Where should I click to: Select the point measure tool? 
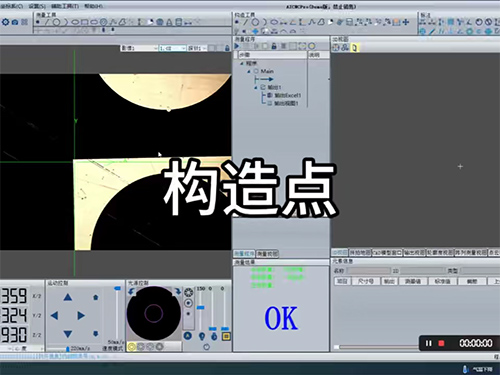click(38, 22)
